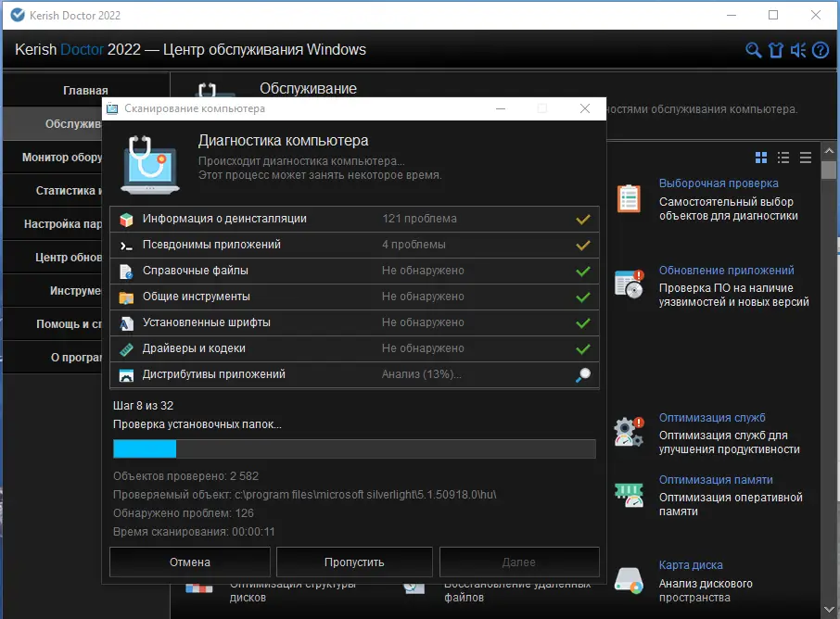The width and height of the screenshot is (840, 619).
Task: Click the blue scan progress bar
Action: pyautogui.click(x=354, y=448)
